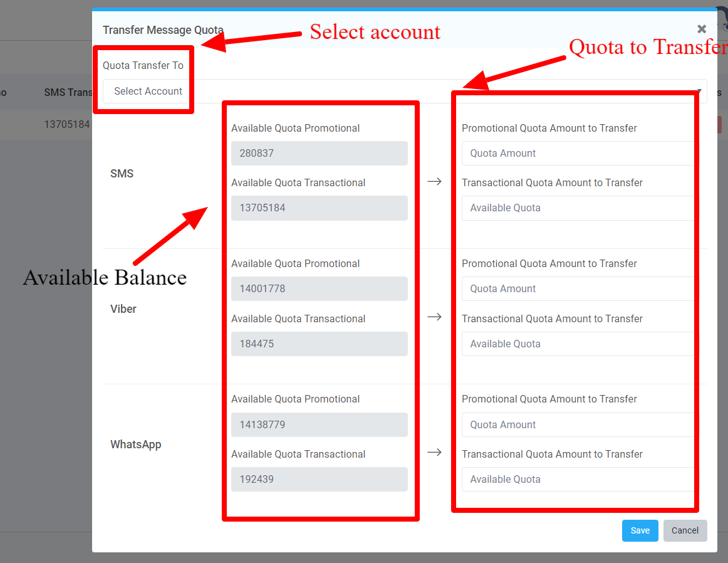Click the SMS transfer arrow icon

(x=434, y=181)
